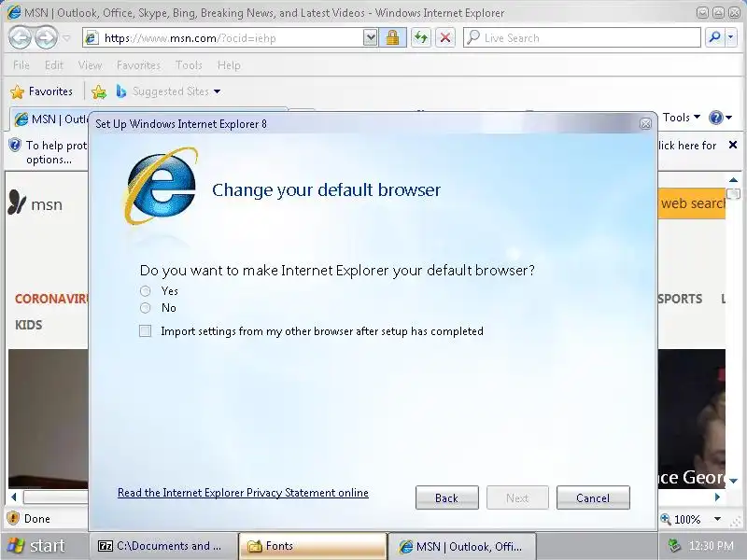Switch to the MSN Outlook taskbar item

tap(462, 546)
